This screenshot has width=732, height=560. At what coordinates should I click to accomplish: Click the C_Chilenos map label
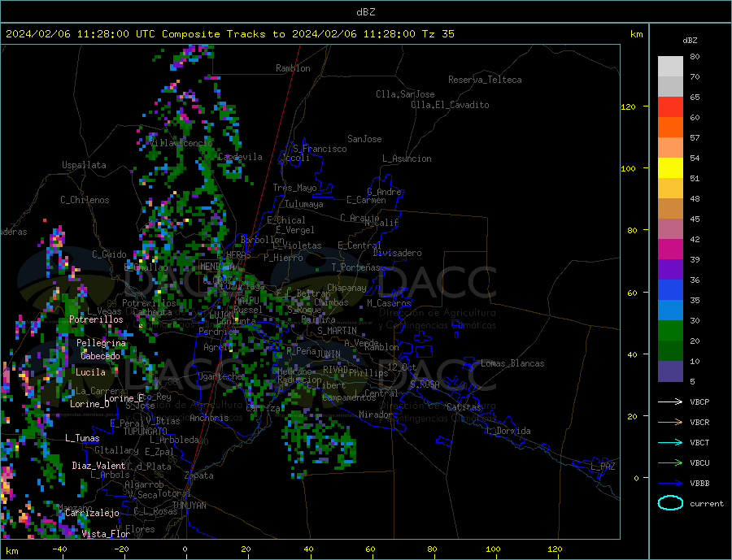[x=85, y=200]
